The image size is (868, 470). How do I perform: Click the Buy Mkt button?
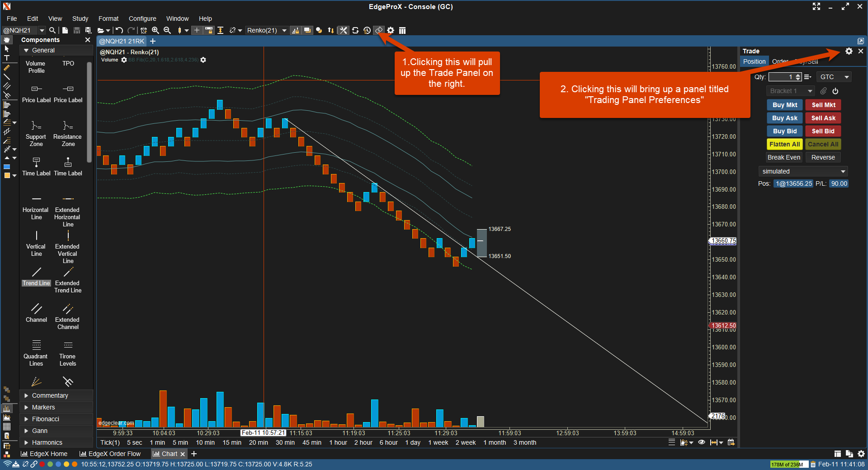pos(785,105)
